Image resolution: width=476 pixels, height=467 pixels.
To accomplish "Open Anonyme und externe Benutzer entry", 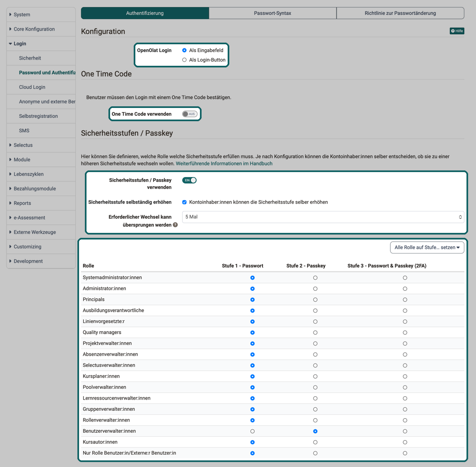I will coord(41,102).
